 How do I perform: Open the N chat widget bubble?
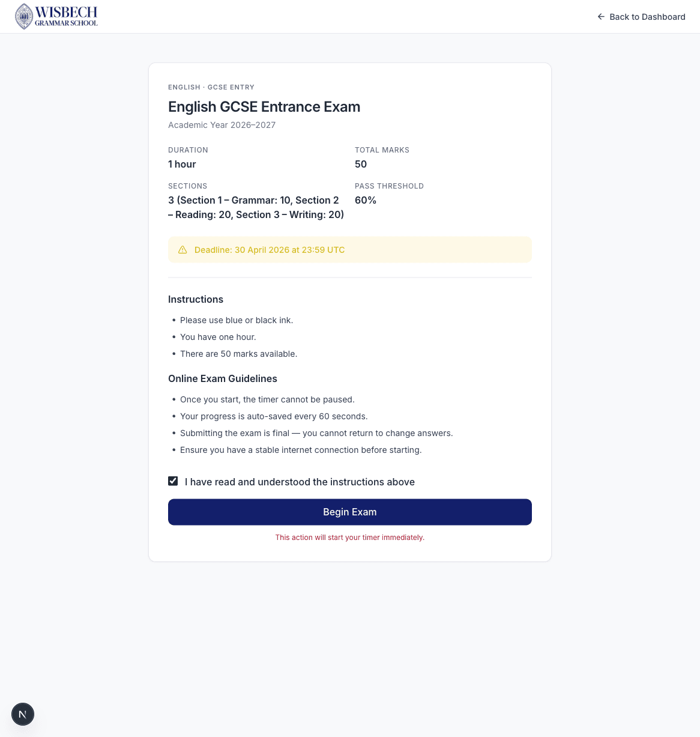tap(23, 714)
